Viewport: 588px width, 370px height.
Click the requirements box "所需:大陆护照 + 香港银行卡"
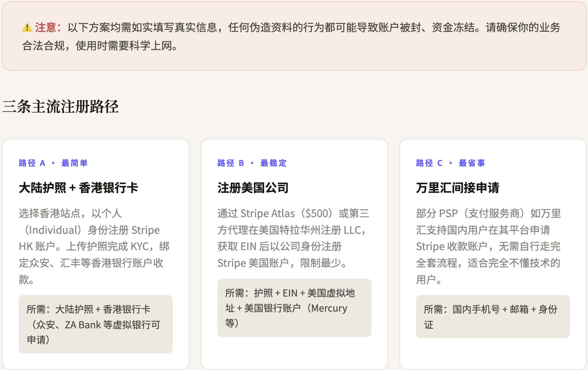coord(96,324)
